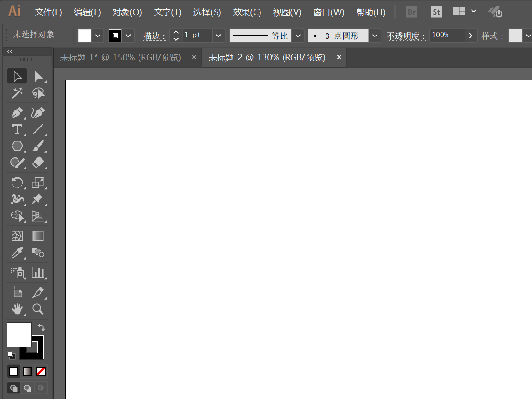
Task: Select the Blend tool
Action: tap(38, 253)
